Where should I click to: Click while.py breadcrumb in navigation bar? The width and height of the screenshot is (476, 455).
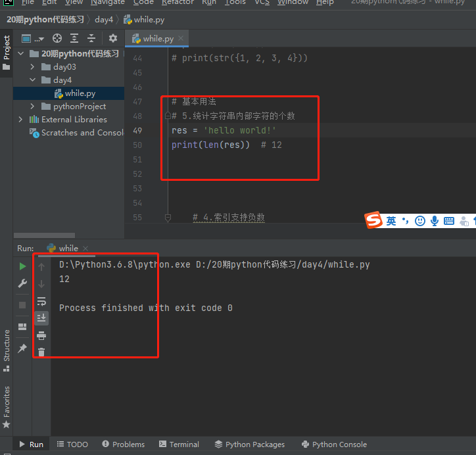click(x=144, y=20)
